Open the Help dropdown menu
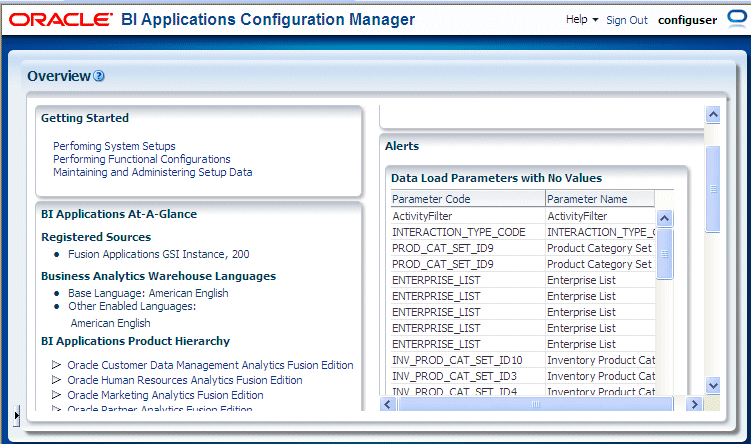 (x=582, y=20)
